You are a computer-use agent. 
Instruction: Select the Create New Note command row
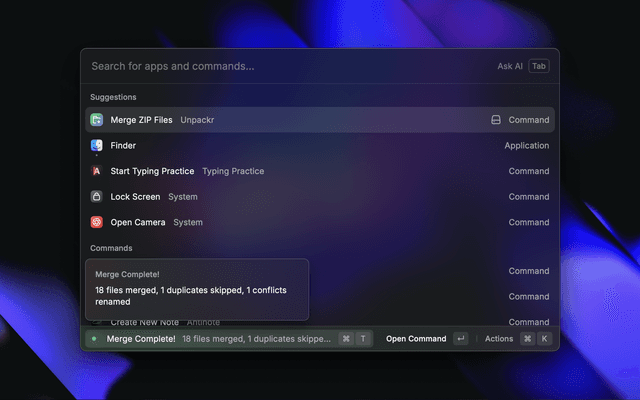(x=430, y=322)
